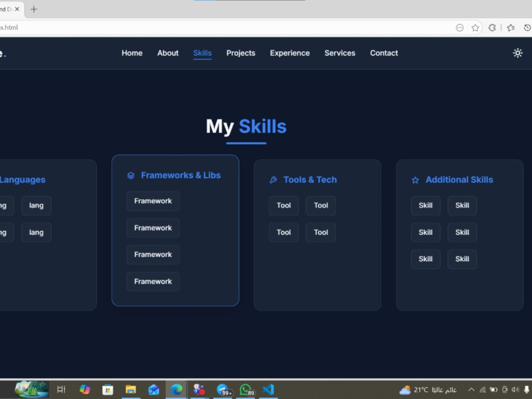Open Telegram with 99+ badge
The height and width of the screenshot is (399, 532).
click(224, 390)
